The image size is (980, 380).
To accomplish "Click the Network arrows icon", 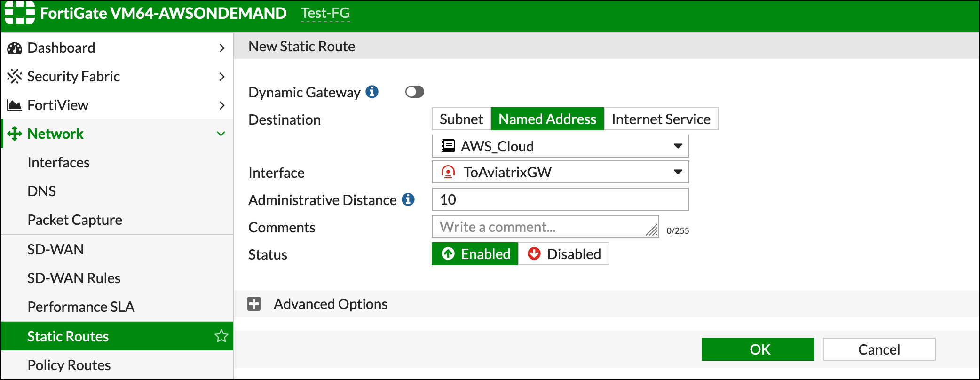I will 15,134.
